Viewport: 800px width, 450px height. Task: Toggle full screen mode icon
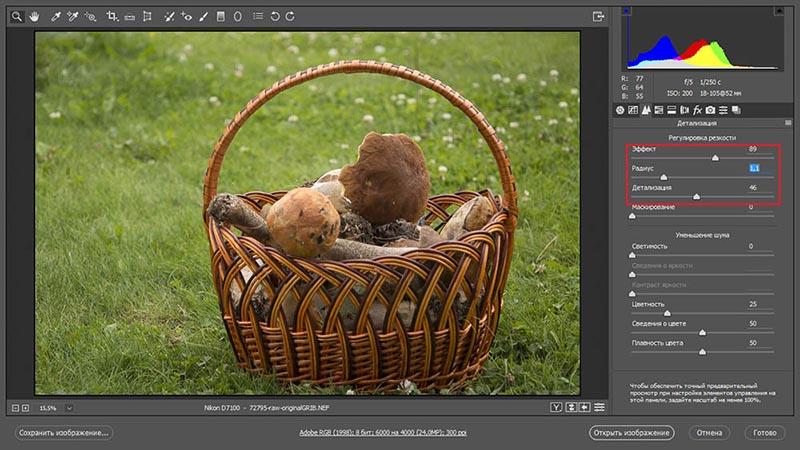click(x=598, y=16)
